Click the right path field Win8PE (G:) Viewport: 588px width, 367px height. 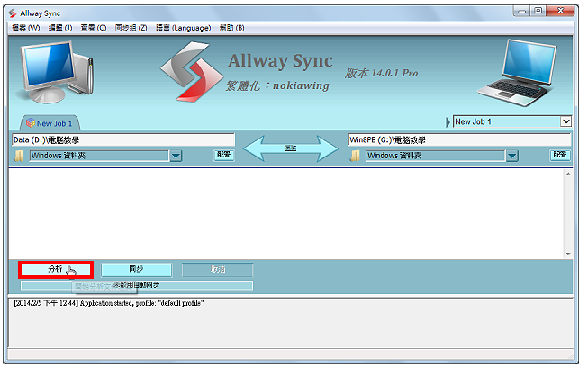(459, 139)
